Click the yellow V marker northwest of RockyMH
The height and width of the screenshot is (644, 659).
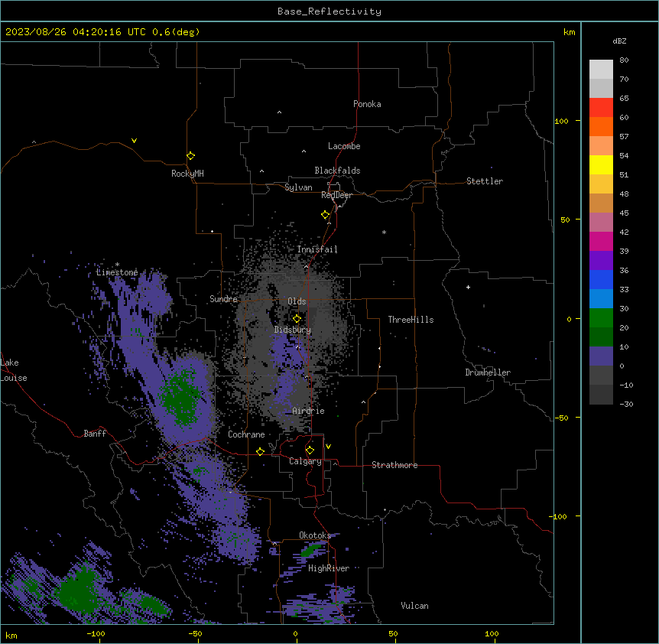(x=134, y=141)
